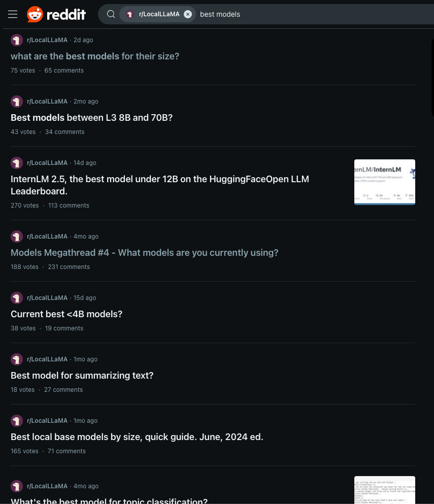Open 'Current best <4B models?' post

coord(66,314)
